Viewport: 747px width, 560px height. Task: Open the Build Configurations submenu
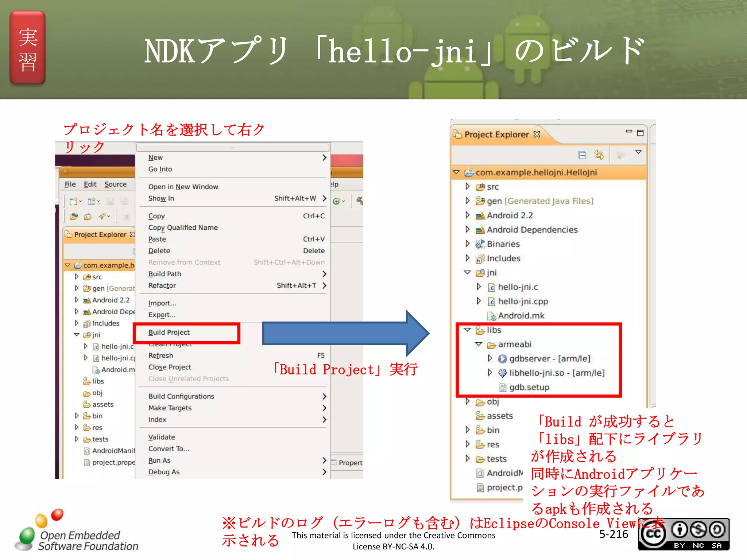pyautogui.click(x=233, y=396)
